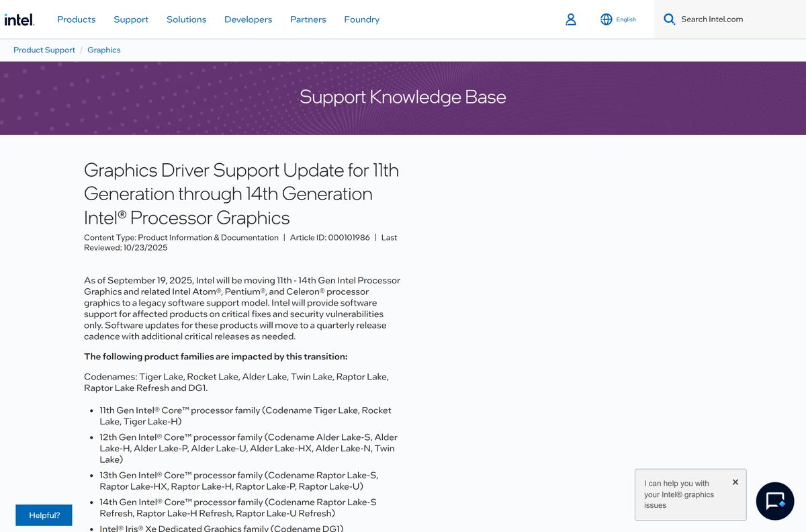Go to Product Support breadcrumb

44,50
